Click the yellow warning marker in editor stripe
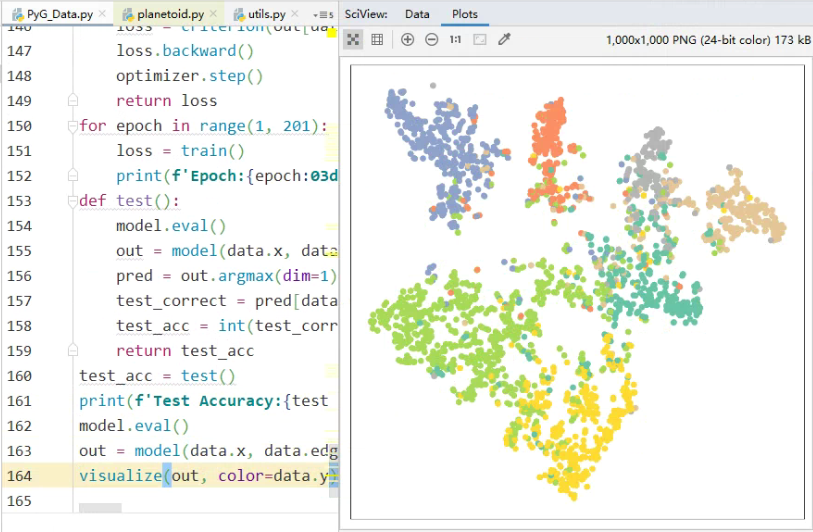Screen dimensions: 813x532 [332, 33]
